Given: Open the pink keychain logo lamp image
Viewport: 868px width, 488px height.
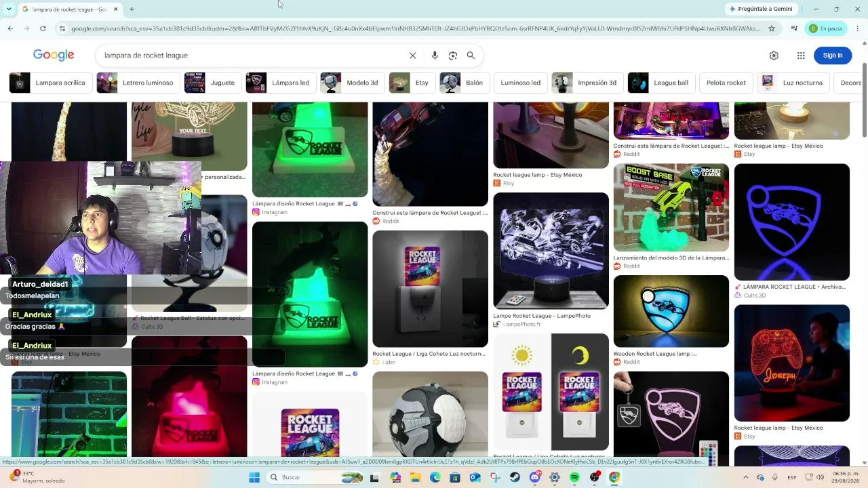Looking at the screenshot, I should (671, 413).
